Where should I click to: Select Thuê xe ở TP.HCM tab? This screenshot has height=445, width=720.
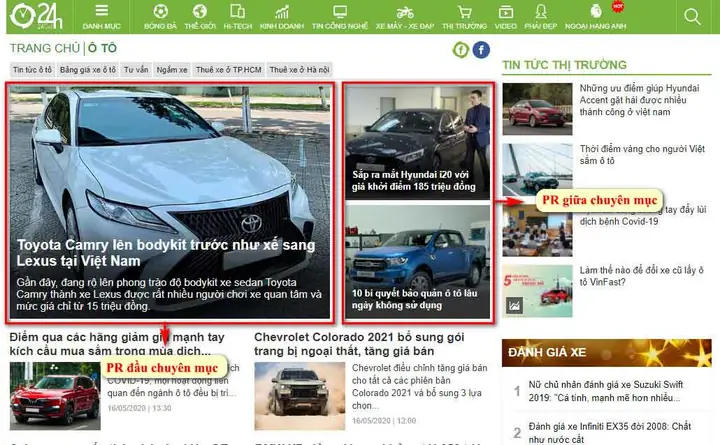[x=229, y=70]
